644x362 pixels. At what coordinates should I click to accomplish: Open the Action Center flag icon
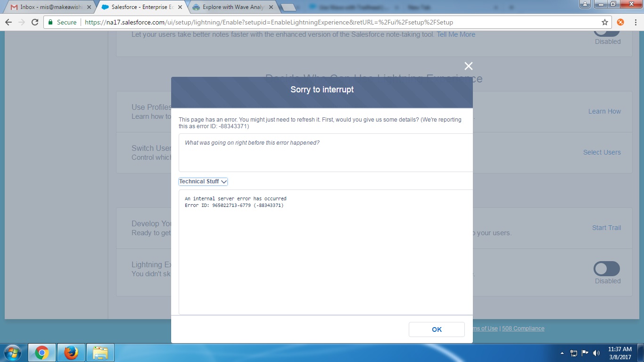585,353
